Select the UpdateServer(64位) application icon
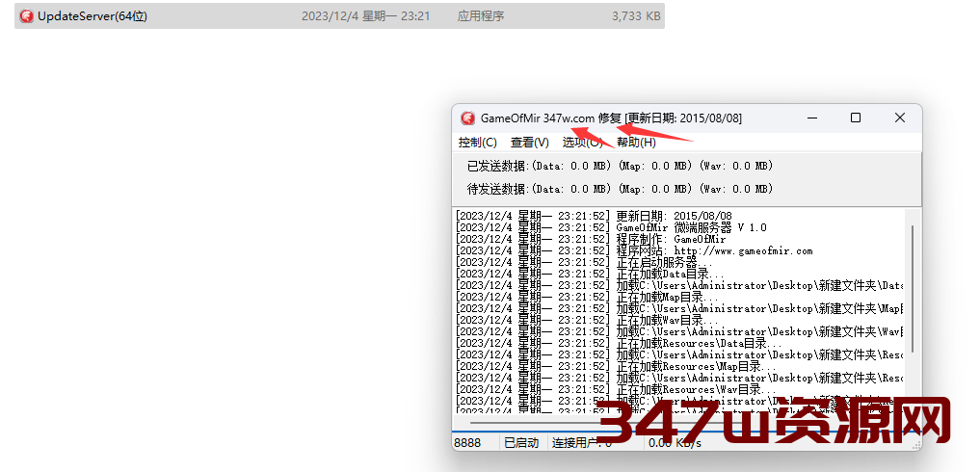Screen dimensions: 980x472 (x=26, y=16)
